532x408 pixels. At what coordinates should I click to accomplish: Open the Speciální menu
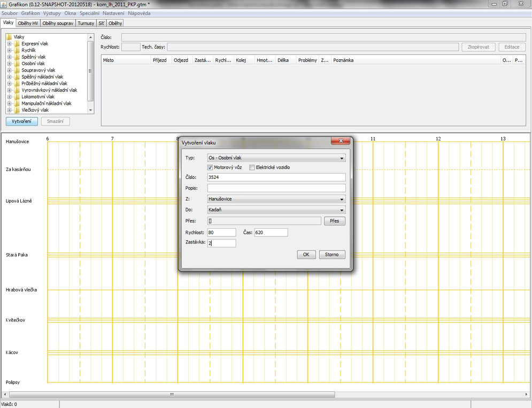pyautogui.click(x=90, y=13)
